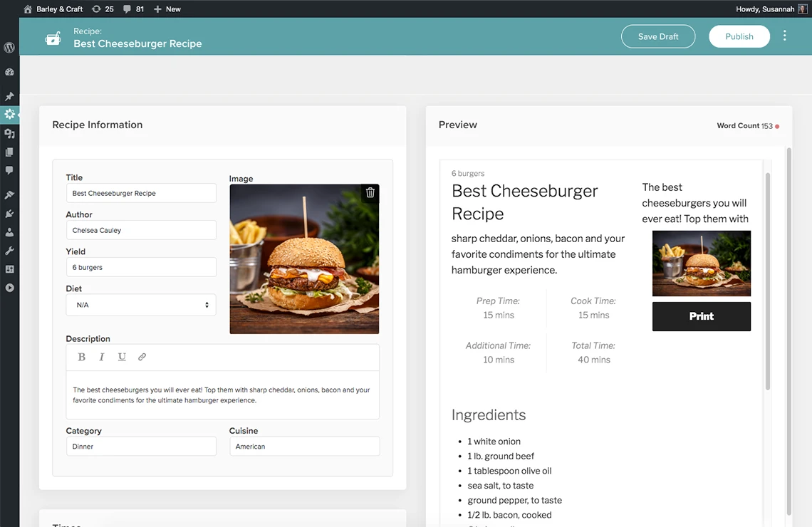The height and width of the screenshot is (527, 812).
Task: Click into the Cuisine field showing American
Action: tap(305, 447)
